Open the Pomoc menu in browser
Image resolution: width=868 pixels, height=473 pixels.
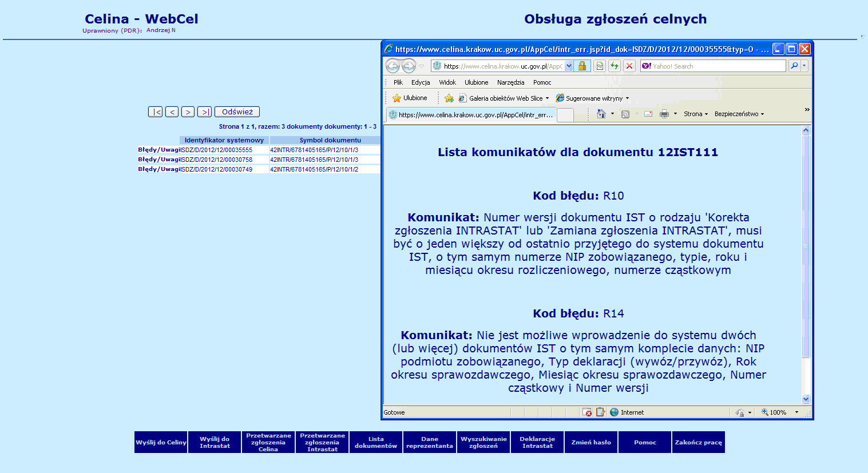542,82
